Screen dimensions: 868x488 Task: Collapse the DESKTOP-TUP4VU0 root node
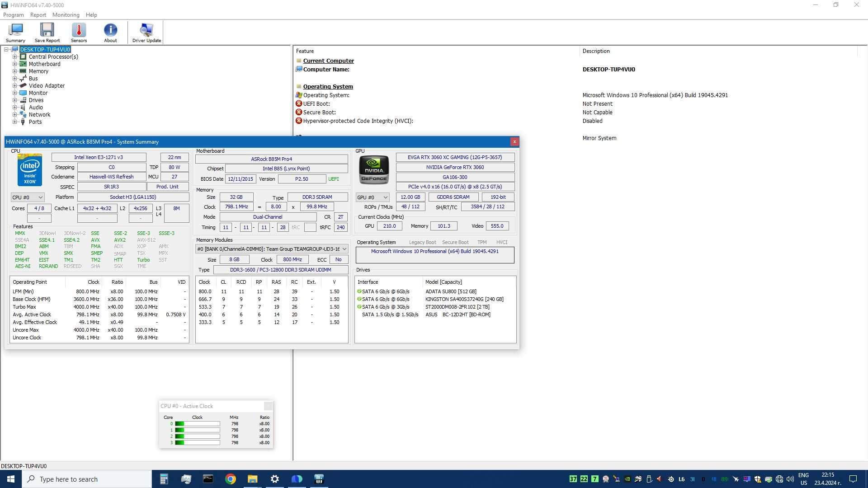[7, 50]
